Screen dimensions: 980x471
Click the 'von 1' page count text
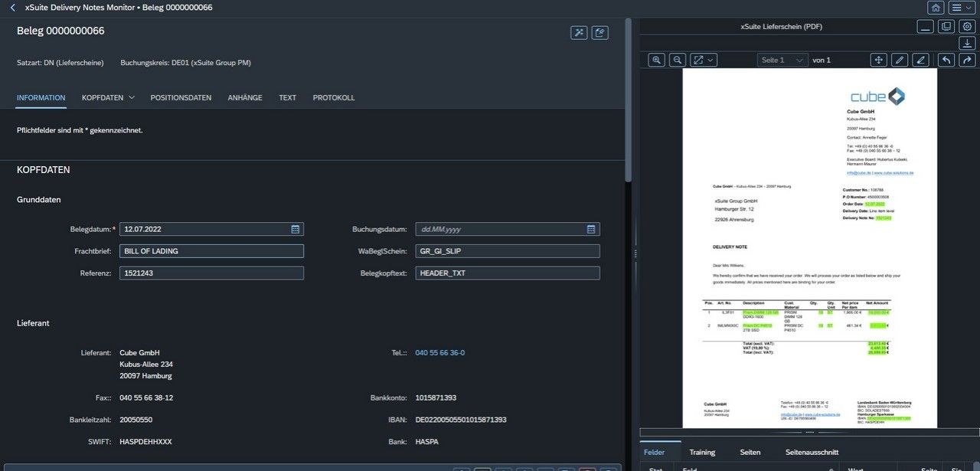(822, 60)
